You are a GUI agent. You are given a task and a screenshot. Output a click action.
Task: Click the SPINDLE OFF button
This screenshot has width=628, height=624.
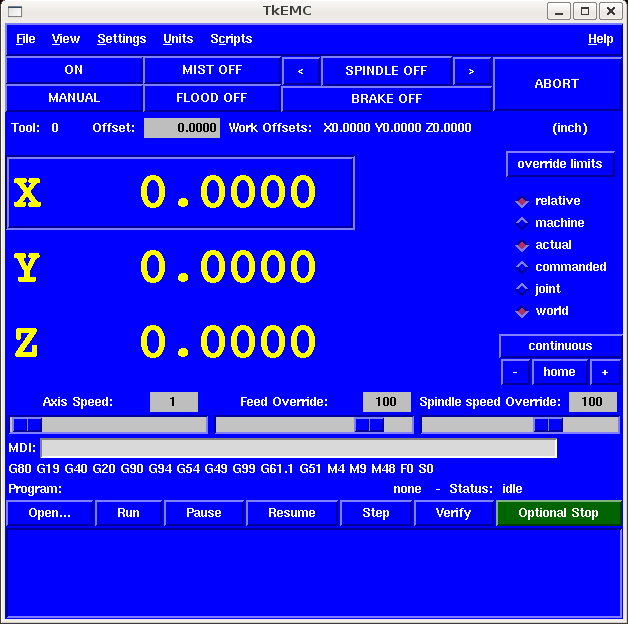tap(386, 71)
